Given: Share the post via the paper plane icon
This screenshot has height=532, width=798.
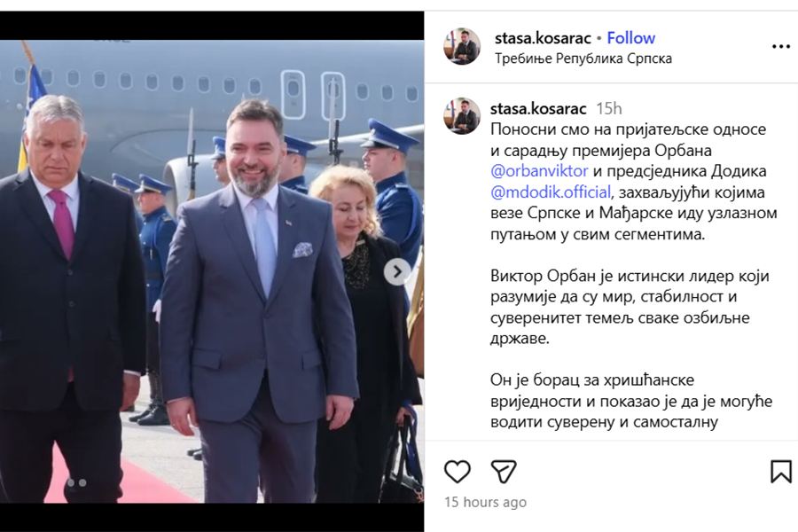Looking at the screenshot, I should pyautogui.click(x=504, y=472).
